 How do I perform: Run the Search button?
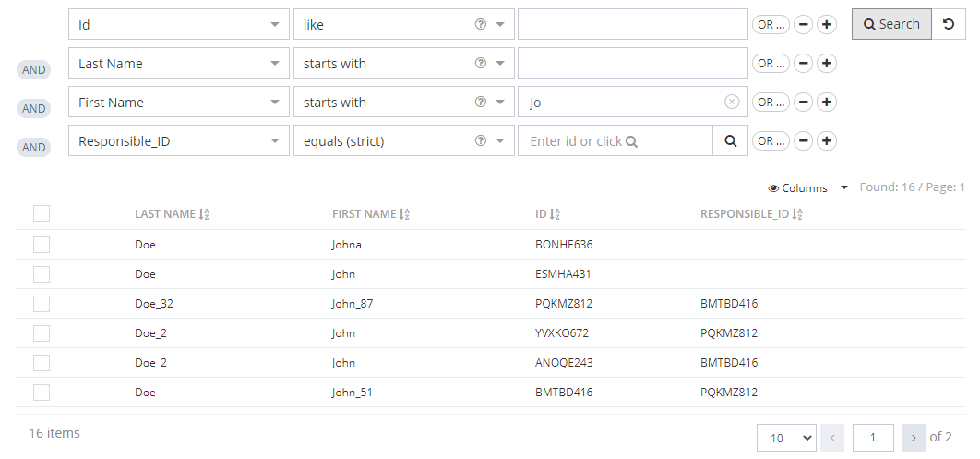pyautogui.click(x=890, y=25)
